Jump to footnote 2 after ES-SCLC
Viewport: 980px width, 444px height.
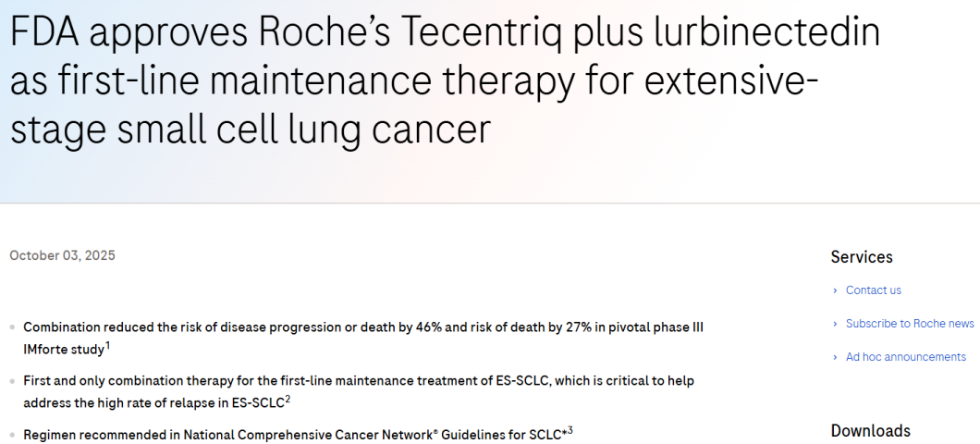tap(288, 399)
